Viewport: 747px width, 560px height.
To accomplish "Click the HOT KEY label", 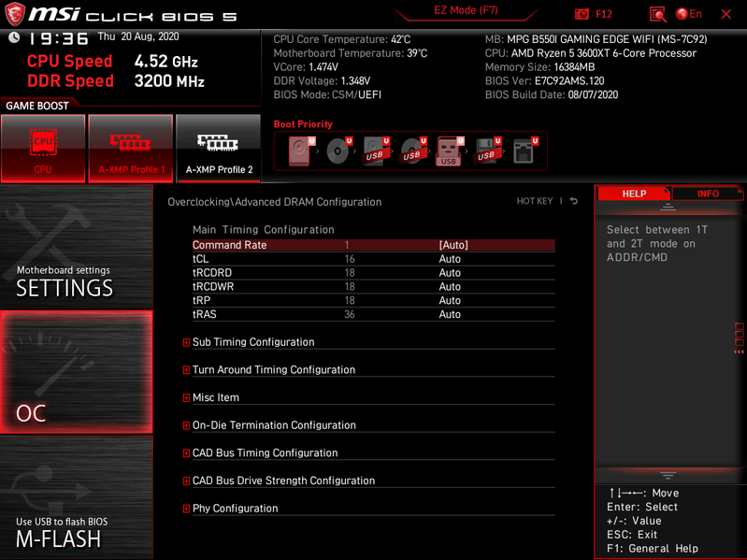I will (535, 201).
